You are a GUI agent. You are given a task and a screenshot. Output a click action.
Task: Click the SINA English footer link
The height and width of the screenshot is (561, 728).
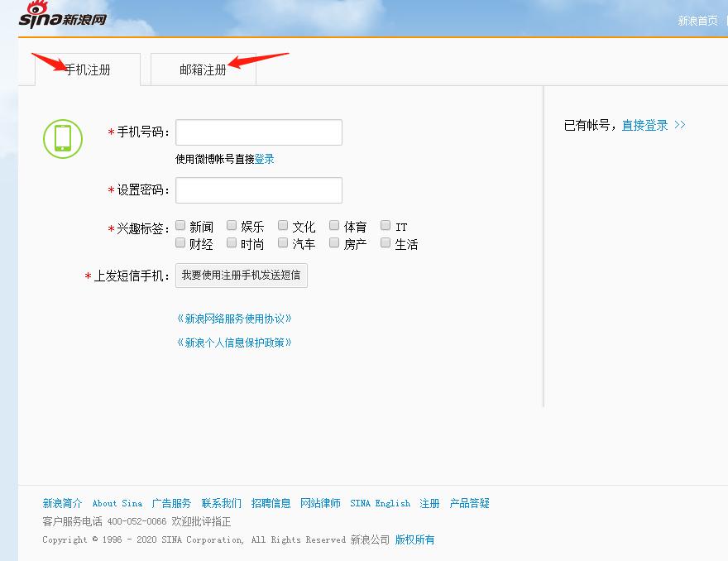click(x=380, y=502)
